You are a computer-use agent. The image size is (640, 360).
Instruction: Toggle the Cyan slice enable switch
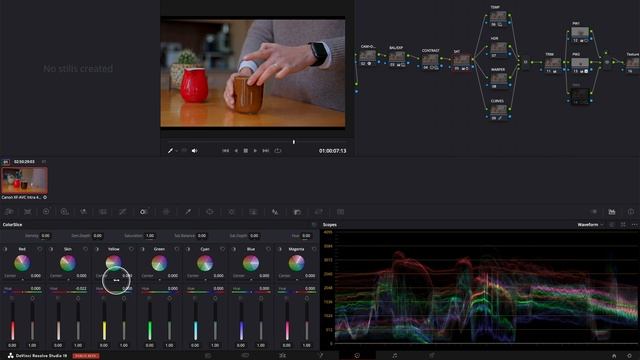point(188,249)
